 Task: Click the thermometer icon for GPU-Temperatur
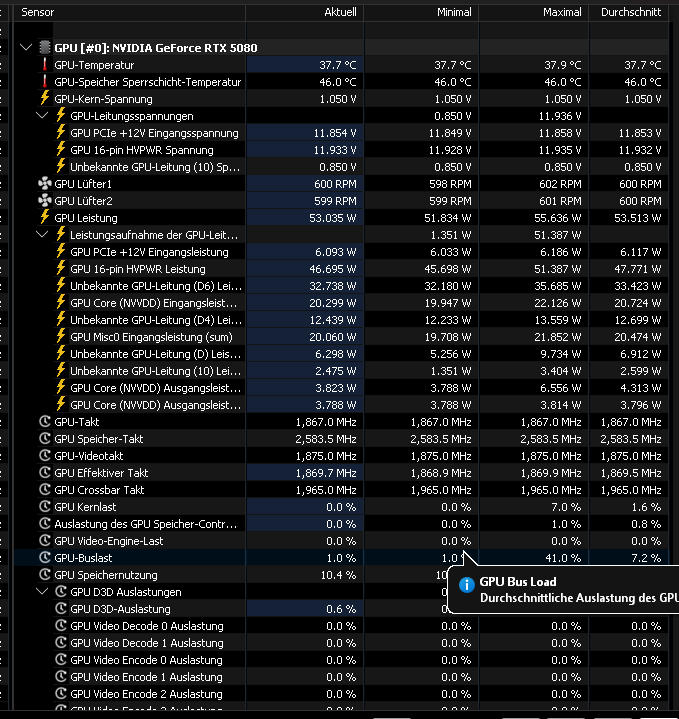tap(44, 65)
